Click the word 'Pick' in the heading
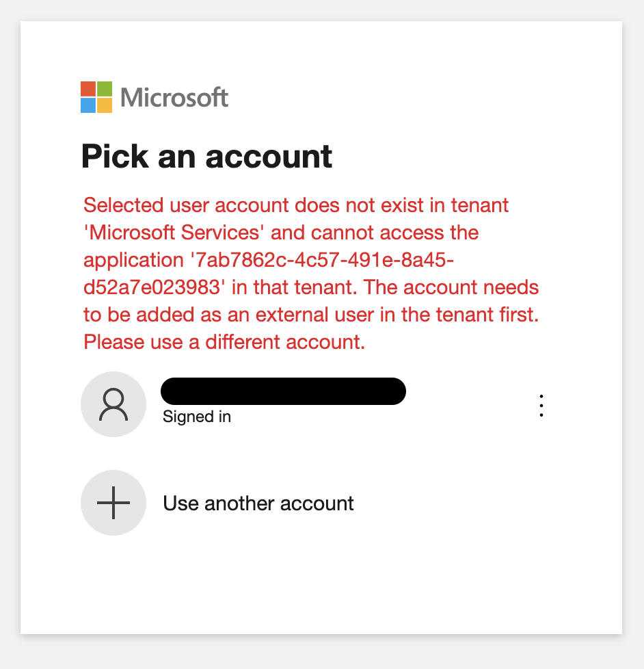 [115, 157]
